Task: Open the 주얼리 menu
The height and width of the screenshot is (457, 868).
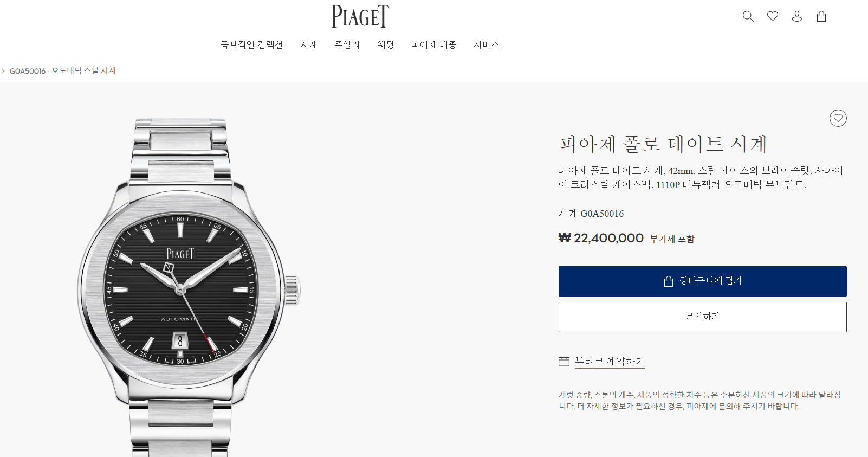Action: (347, 44)
